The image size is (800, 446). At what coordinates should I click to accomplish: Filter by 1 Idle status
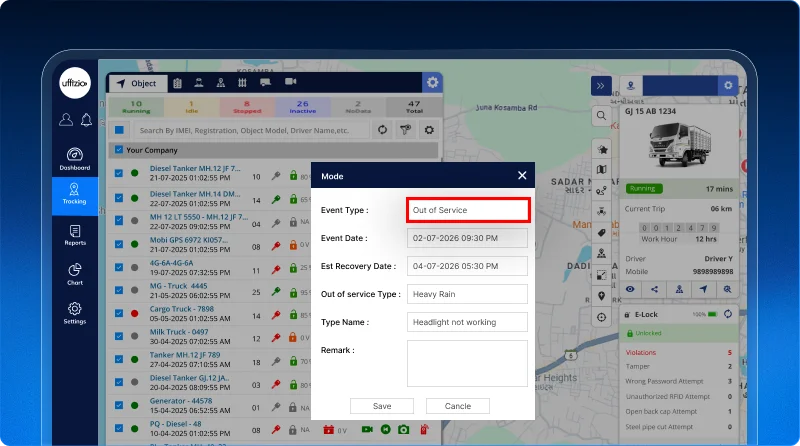[191, 107]
